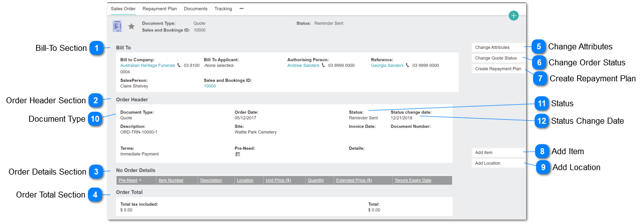Sort by Extended Price ($) column
The width and height of the screenshot is (644, 224).
[x=354, y=180]
